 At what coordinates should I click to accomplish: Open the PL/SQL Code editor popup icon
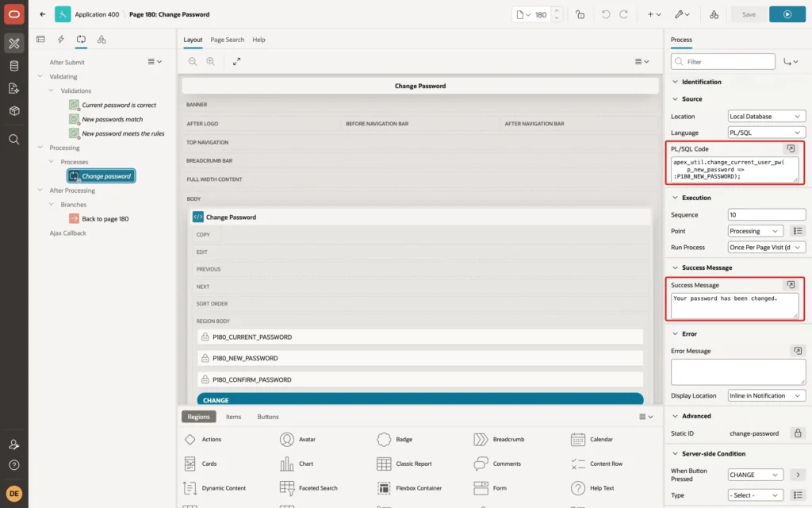[x=791, y=148]
